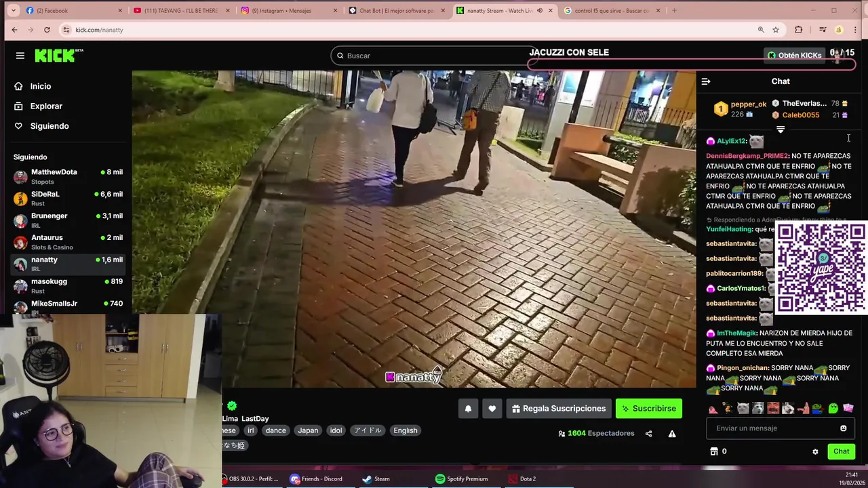Mute the nanatty Stream tab audio icon

tap(540, 10)
